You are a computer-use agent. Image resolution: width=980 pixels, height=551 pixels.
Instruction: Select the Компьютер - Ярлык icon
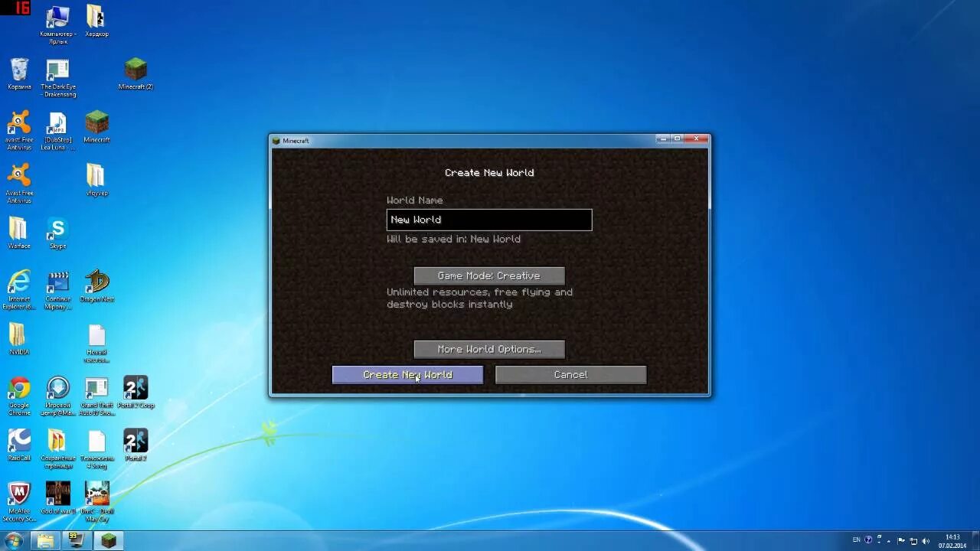pyautogui.click(x=57, y=24)
